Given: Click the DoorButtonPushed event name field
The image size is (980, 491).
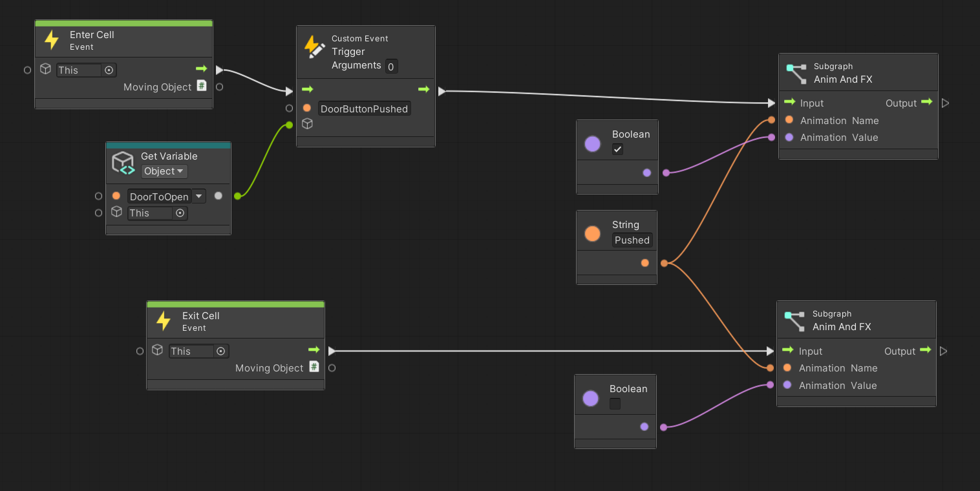Looking at the screenshot, I should click(364, 109).
